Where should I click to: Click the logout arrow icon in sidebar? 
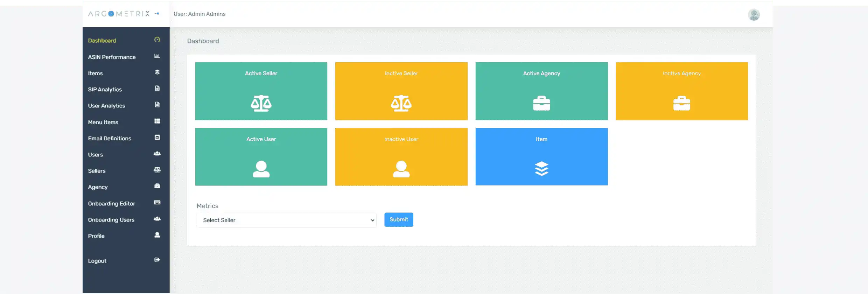point(157,260)
